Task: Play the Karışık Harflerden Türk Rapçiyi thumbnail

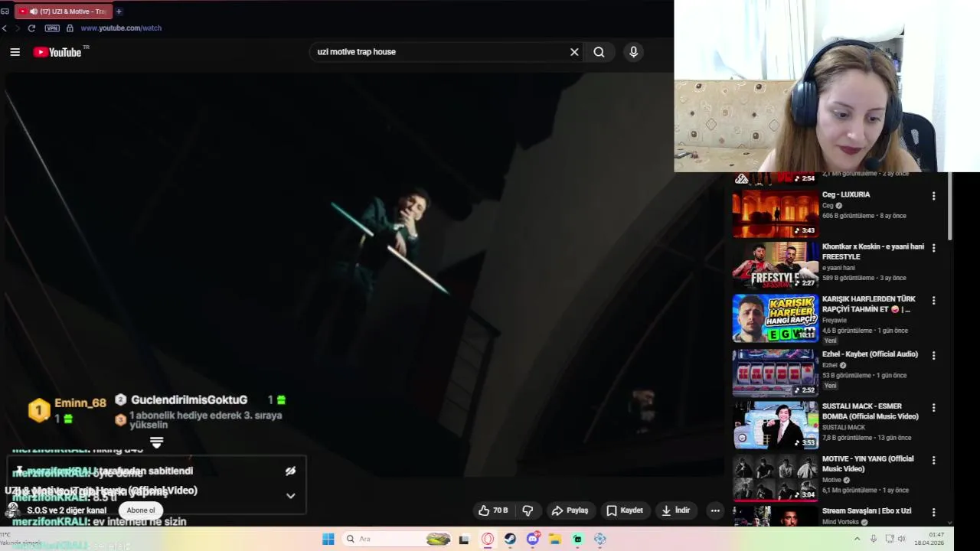Action: tap(775, 318)
